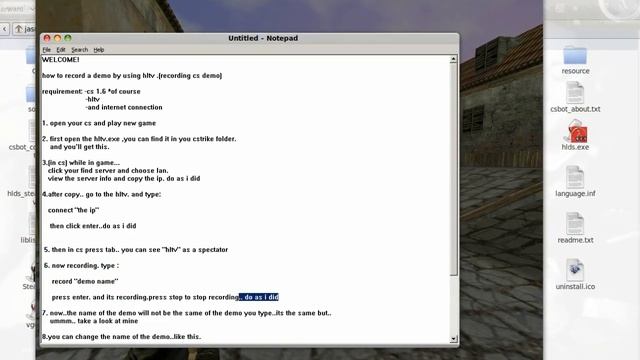Select the csbot_about.txt file icon
This screenshot has width=640, height=360.
pos(575,93)
